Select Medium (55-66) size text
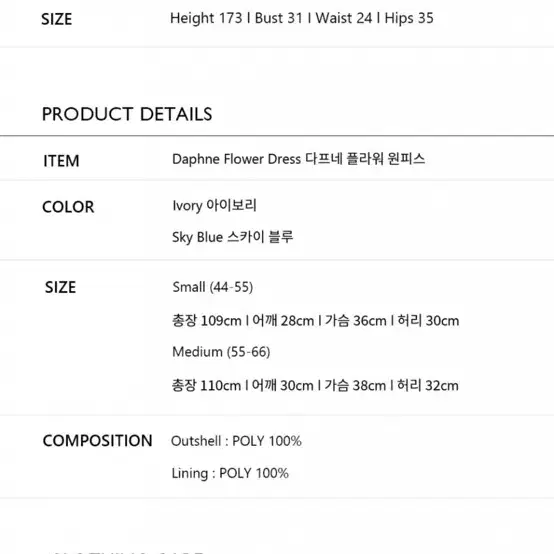Viewport: 554px width, 554px height. pos(221,352)
